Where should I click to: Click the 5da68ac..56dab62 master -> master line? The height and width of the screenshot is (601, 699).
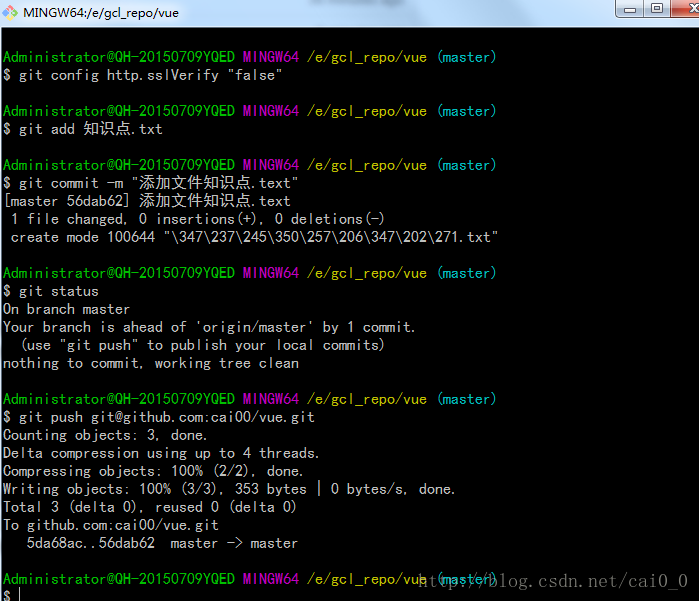click(162, 543)
